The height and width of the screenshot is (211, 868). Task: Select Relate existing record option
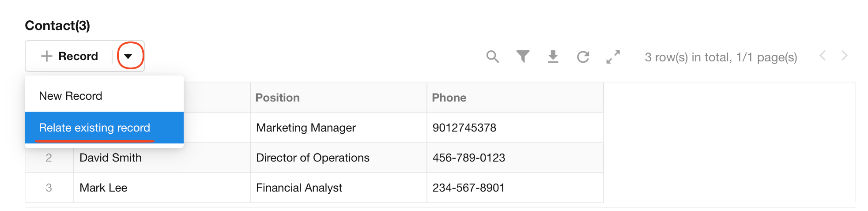94,128
